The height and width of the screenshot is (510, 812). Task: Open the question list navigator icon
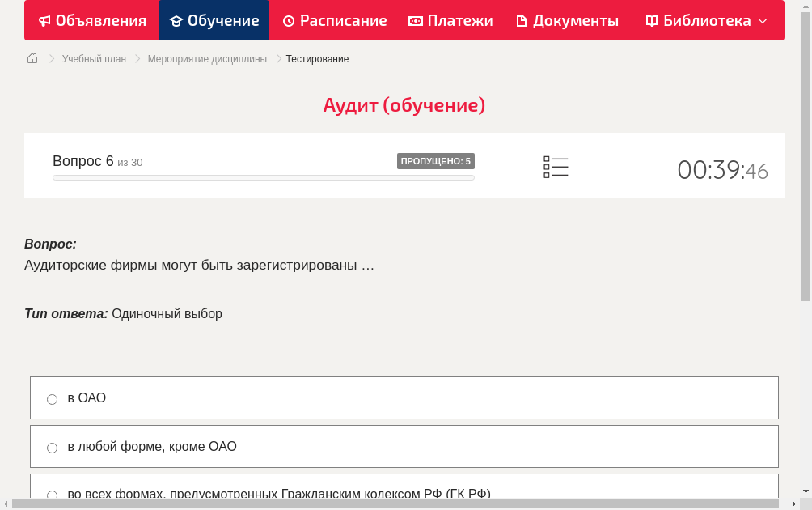[556, 167]
